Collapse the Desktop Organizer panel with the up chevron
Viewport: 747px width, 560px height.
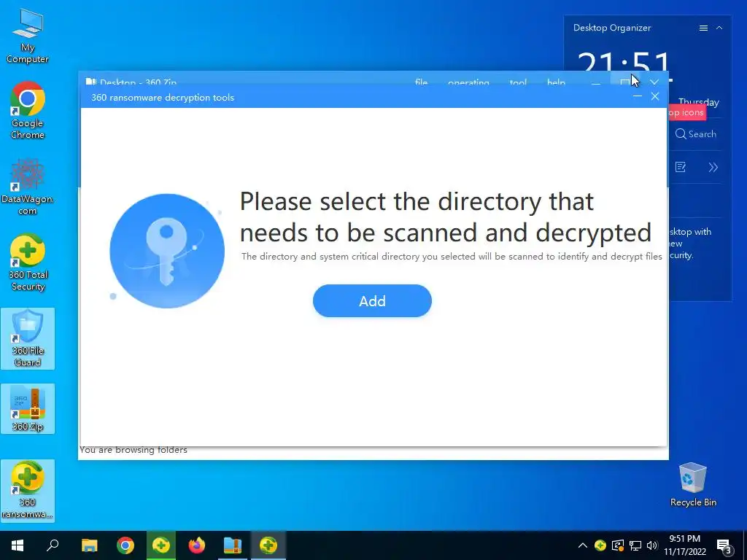719,28
